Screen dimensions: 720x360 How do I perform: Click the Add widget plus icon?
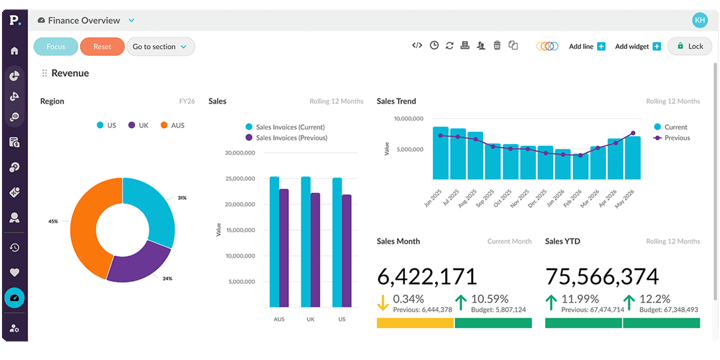click(x=657, y=46)
